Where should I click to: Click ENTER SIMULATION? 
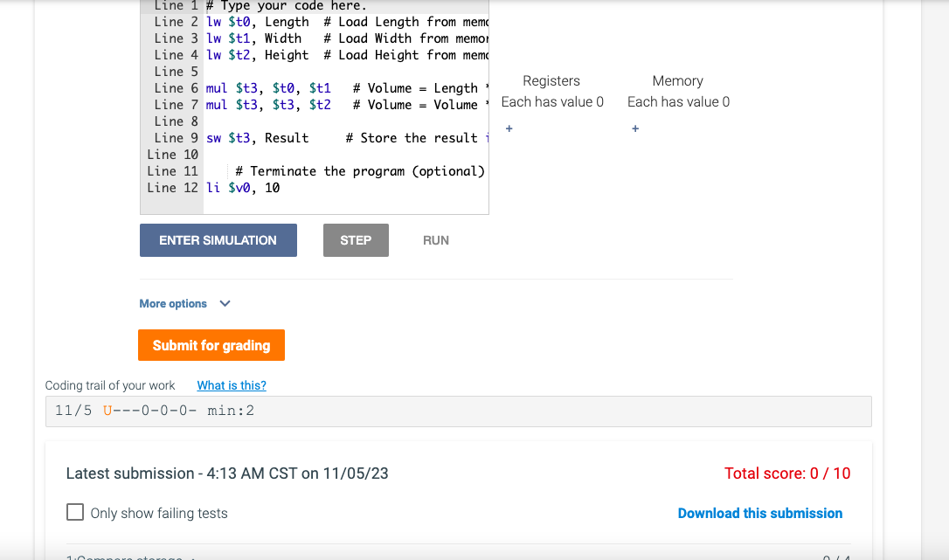[218, 239]
